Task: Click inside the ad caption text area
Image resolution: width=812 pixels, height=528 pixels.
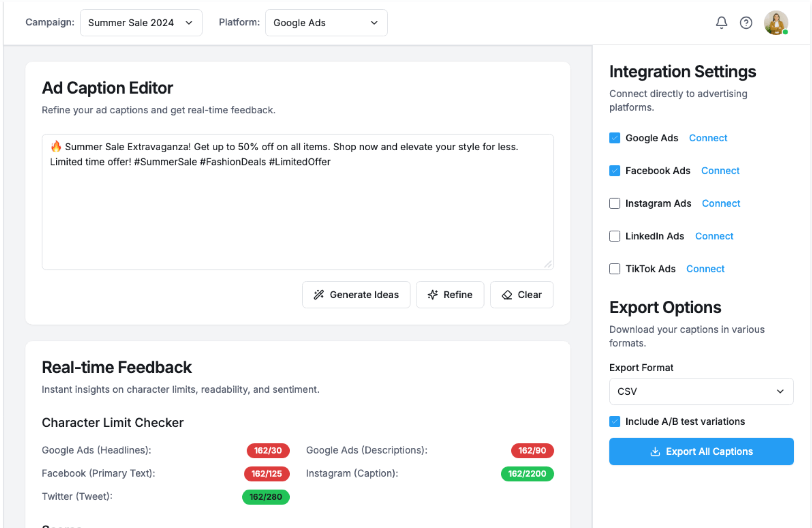Action: pyautogui.click(x=297, y=212)
